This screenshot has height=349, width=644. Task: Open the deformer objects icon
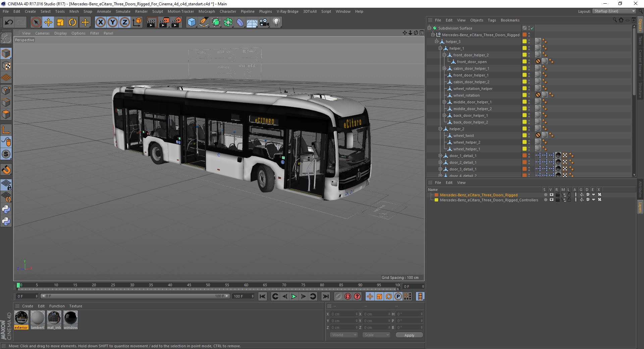240,22
